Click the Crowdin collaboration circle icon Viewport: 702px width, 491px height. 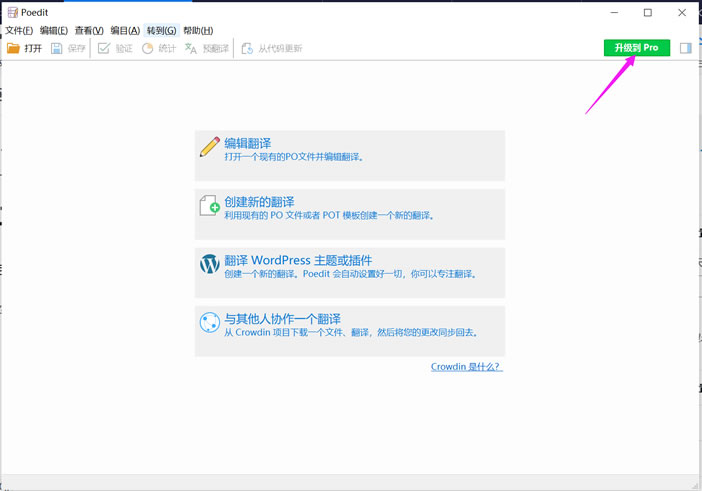click(210, 322)
